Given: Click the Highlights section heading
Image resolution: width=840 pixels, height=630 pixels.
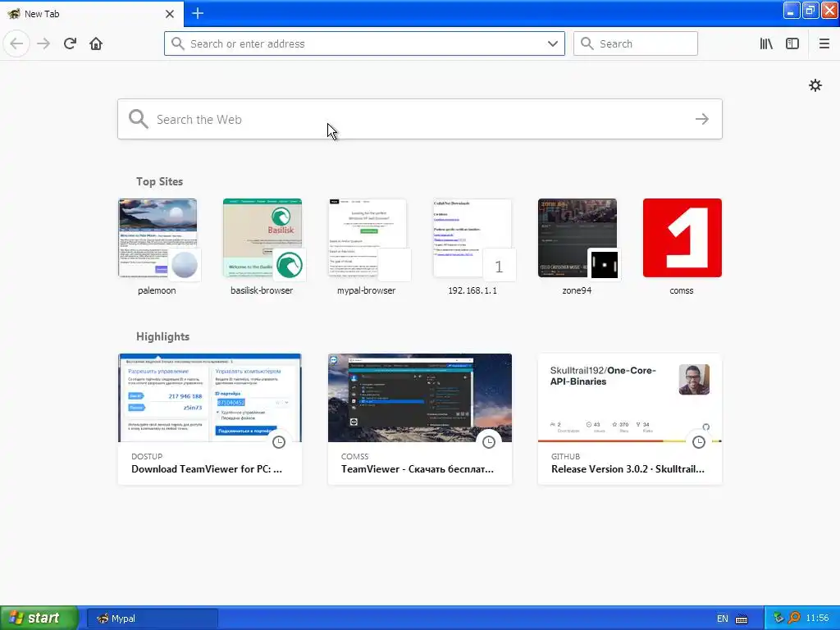Looking at the screenshot, I should 163,336.
